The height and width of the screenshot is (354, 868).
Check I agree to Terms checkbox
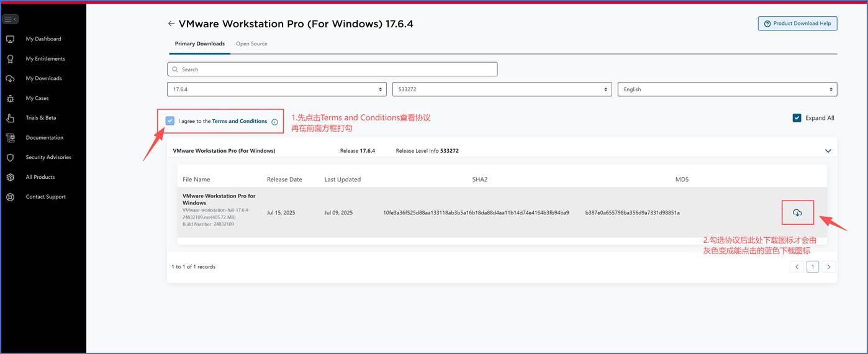coord(170,121)
